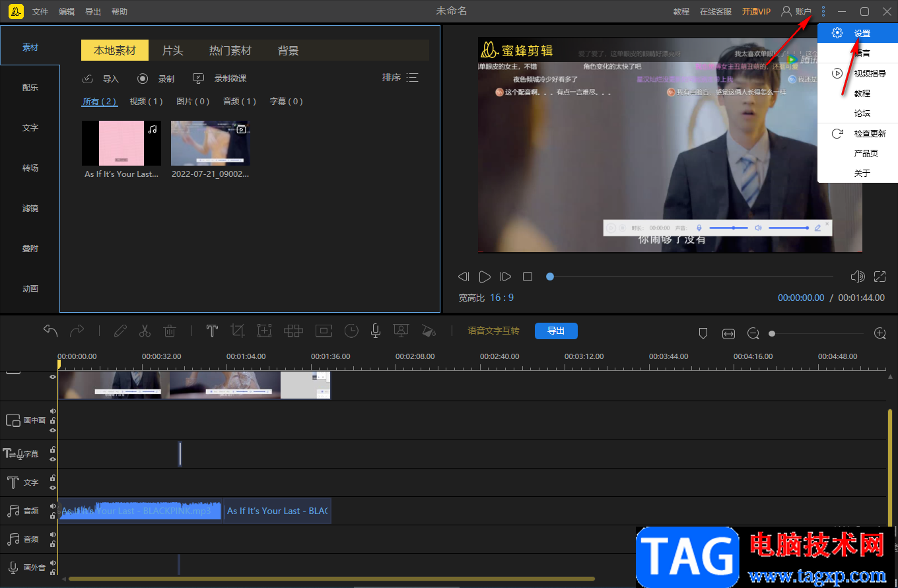Click the delete trash can icon
Viewport: 898px width, 588px height.
170,331
